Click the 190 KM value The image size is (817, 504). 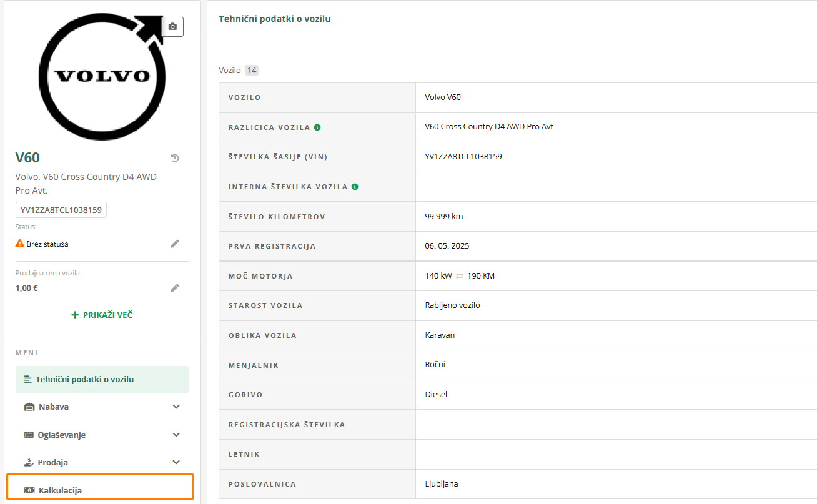coord(481,276)
